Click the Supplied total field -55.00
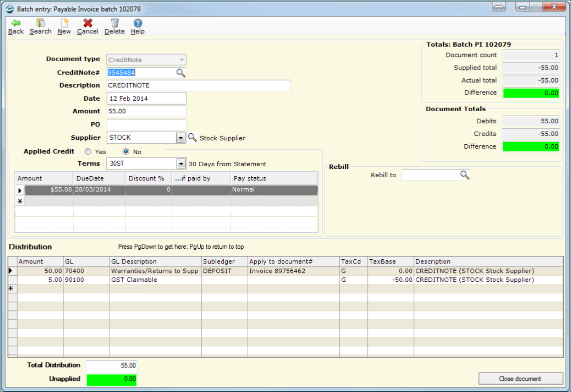This screenshot has width=571, height=392. [x=531, y=68]
